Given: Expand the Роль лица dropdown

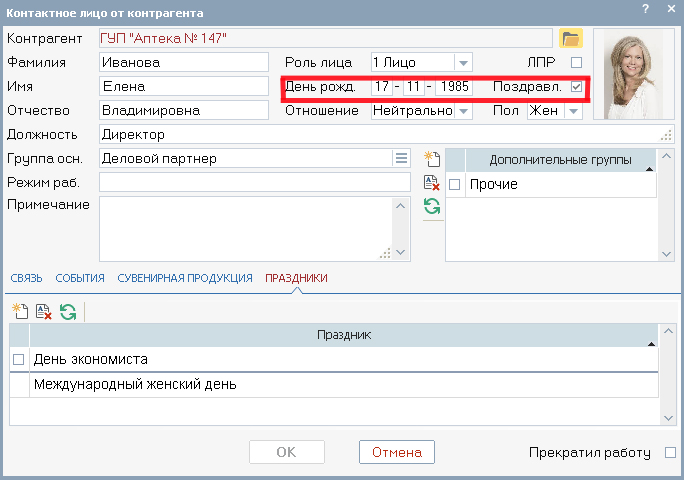Looking at the screenshot, I should pyautogui.click(x=463, y=62).
